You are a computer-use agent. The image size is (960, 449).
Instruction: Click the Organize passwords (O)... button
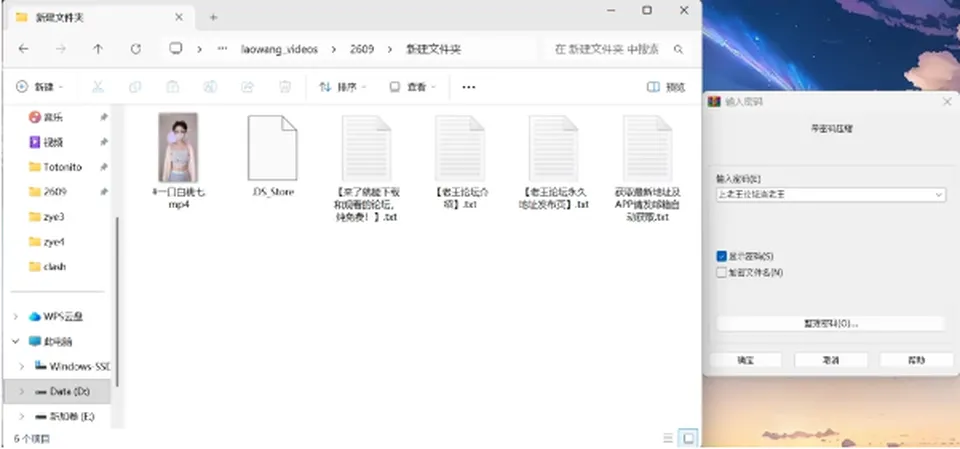831,323
